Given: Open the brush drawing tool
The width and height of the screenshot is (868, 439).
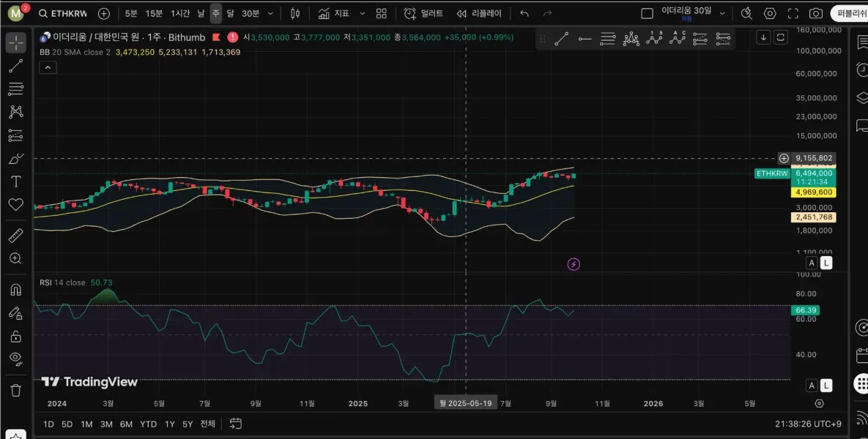Looking at the screenshot, I should point(15,159).
